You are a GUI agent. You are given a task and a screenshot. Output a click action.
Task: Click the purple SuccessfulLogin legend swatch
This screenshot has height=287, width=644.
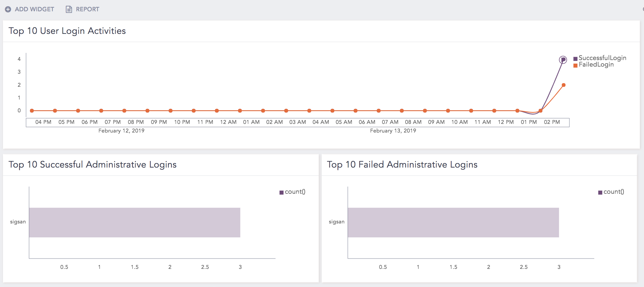coord(575,58)
